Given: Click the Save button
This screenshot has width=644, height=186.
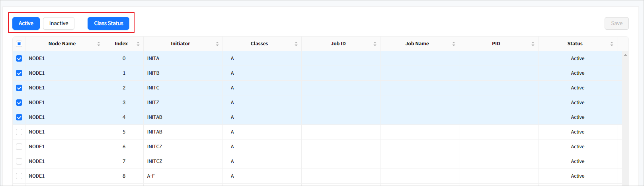Looking at the screenshot, I should (x=617, y=23).
